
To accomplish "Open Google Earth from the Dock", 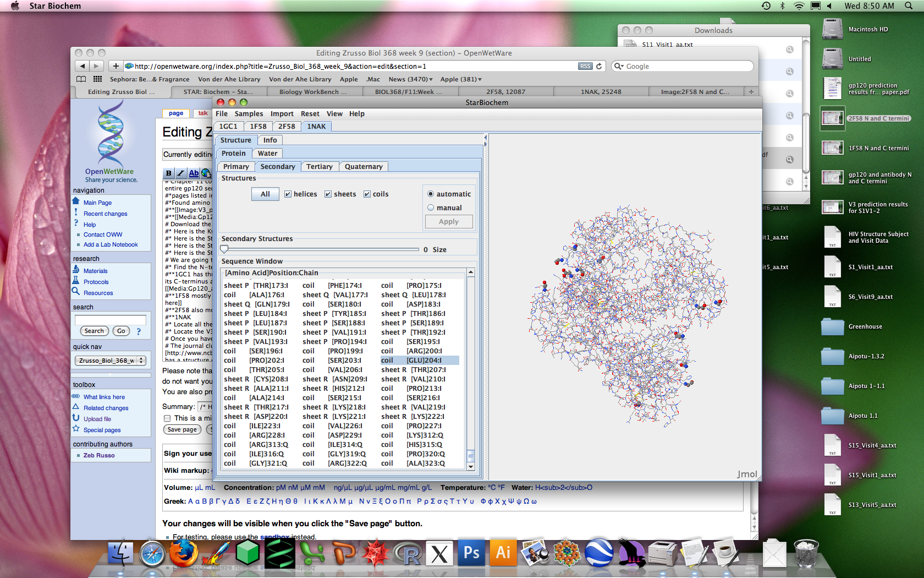I will 599,553.
